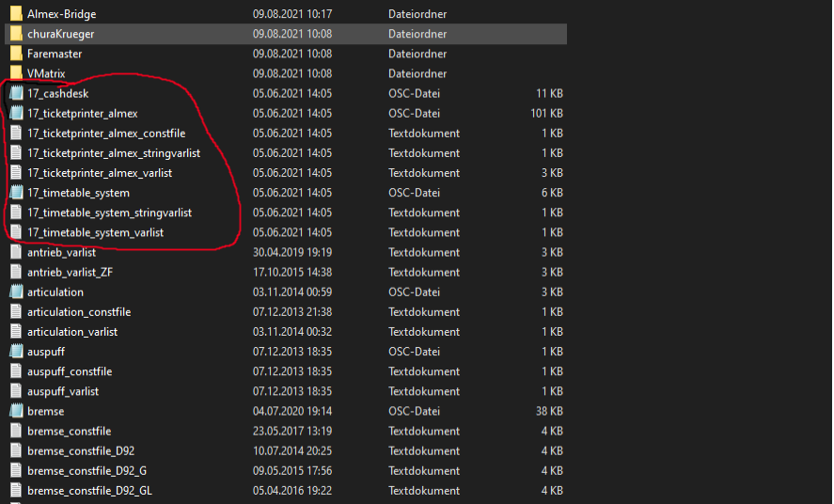Click the Faremaster folder icon

pyautogui.click(x=16, y=54)
